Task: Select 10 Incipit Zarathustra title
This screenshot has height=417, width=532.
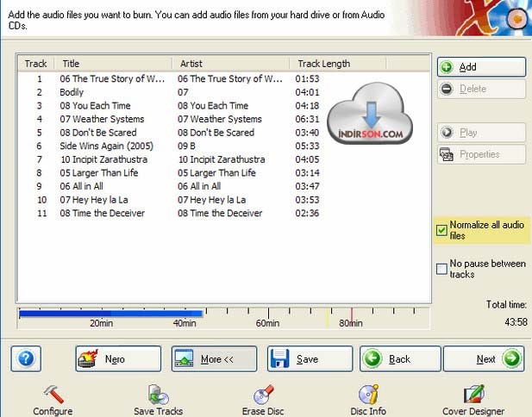Action: [x=103, y=159]
